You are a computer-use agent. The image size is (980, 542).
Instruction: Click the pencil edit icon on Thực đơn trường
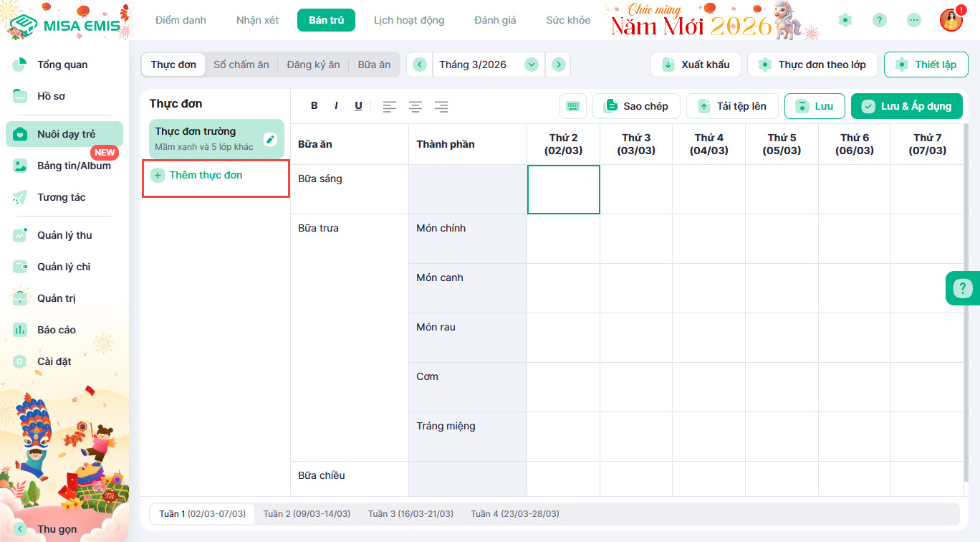pyautogui.click(x=270, y=139)
